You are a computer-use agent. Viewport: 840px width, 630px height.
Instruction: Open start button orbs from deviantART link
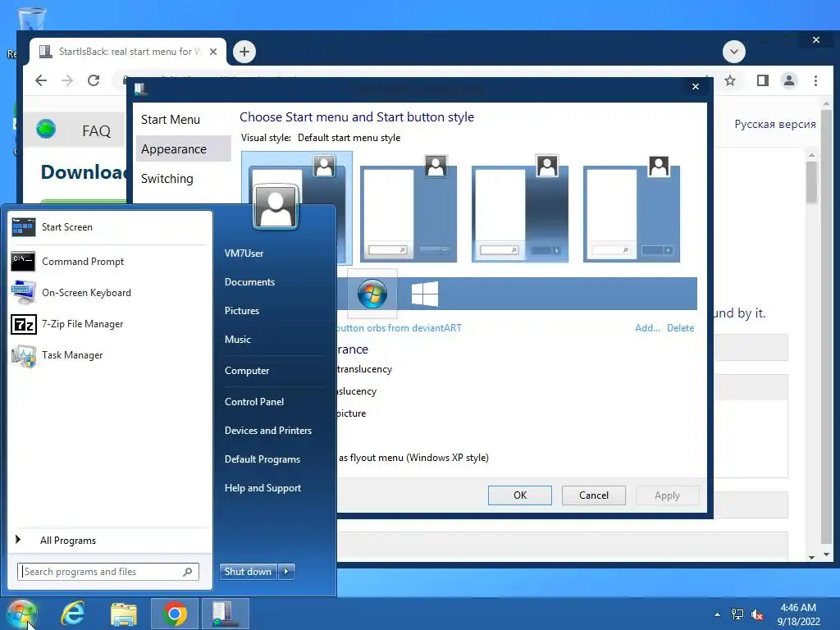pyautogui.click(x=399, y=328)
